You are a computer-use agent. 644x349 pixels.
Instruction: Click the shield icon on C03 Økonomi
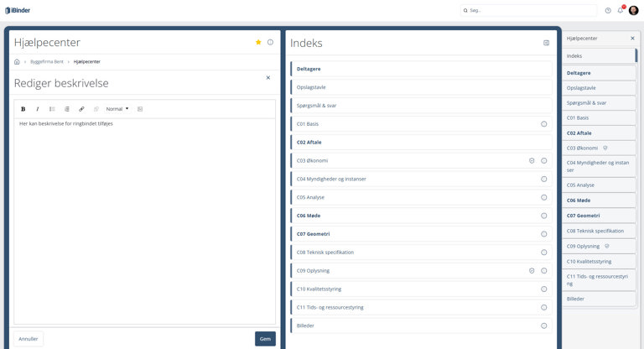pyautogui.click(x=532, y=160)
